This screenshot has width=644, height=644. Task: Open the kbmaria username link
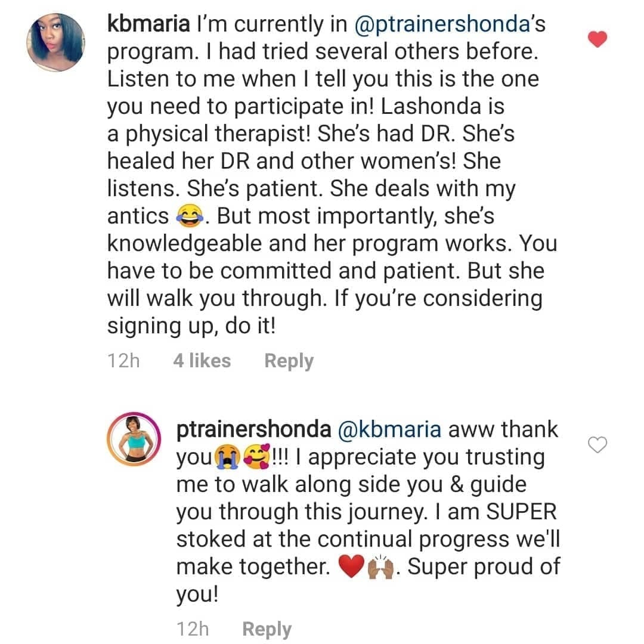click(148, 24)
